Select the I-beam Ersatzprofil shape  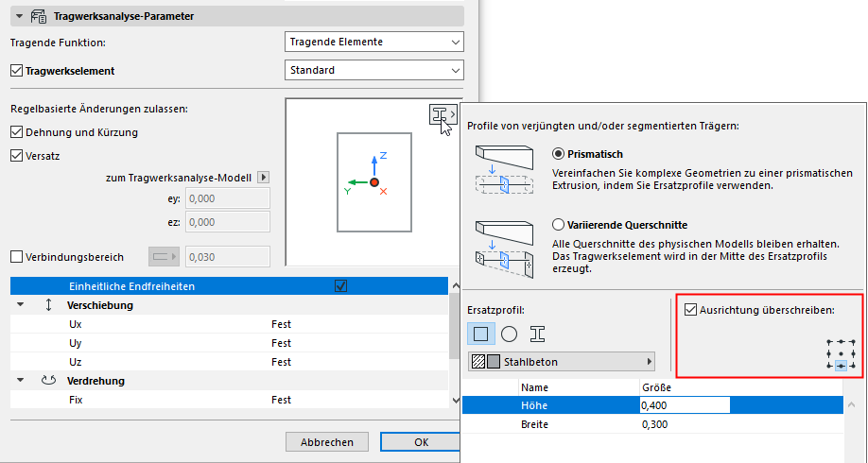[x=537, y=333]
